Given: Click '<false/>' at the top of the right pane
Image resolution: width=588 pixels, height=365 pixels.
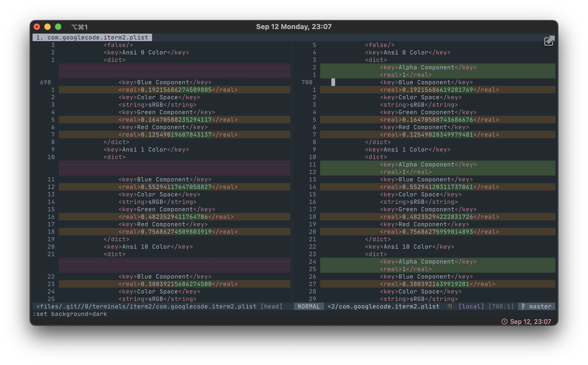Looking at the screenshot, I should tap(380, 45).
